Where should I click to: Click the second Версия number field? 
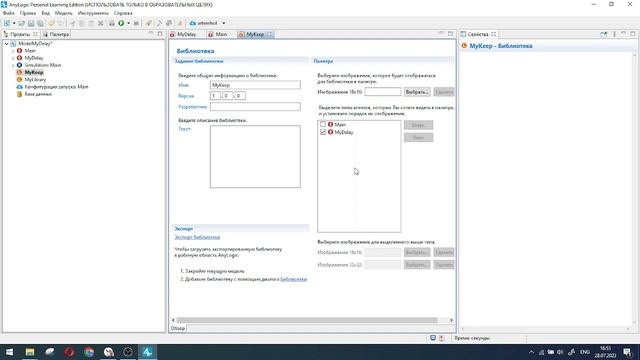coord(227,96)
